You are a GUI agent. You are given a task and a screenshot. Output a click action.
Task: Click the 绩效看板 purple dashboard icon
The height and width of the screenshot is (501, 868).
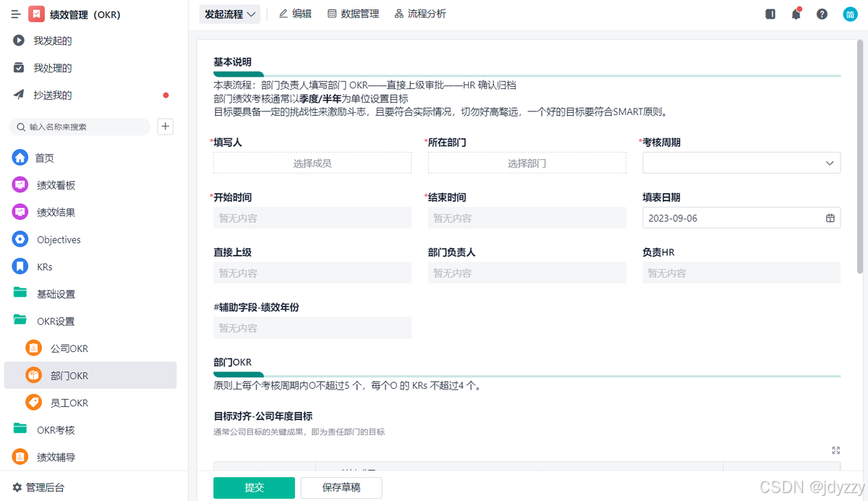20,185
